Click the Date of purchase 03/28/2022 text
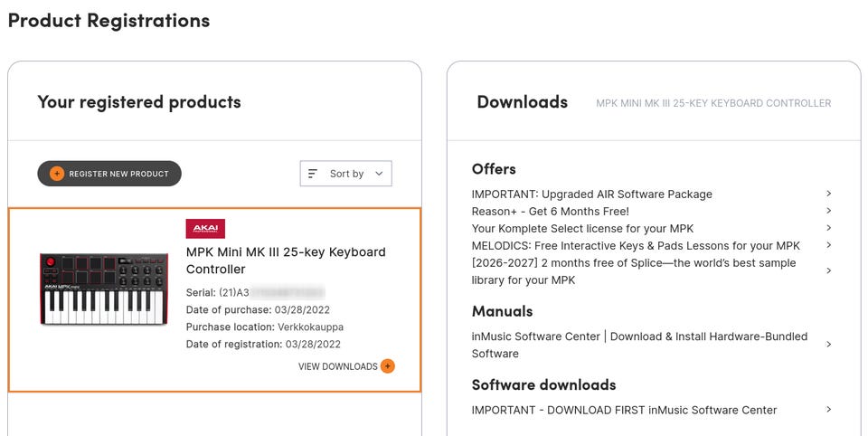This screenshot has width=868, height=436. click(258, 309)
